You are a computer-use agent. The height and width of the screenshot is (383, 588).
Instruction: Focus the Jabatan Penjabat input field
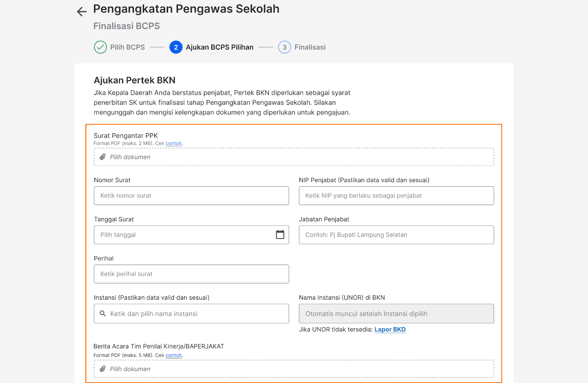pos(396,235)
